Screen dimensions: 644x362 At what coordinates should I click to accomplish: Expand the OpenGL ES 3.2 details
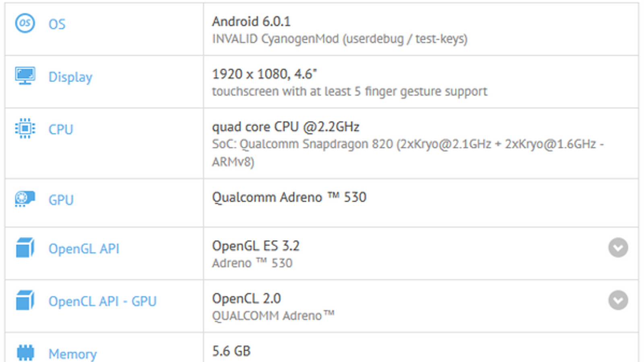click(x=618, y=247)
